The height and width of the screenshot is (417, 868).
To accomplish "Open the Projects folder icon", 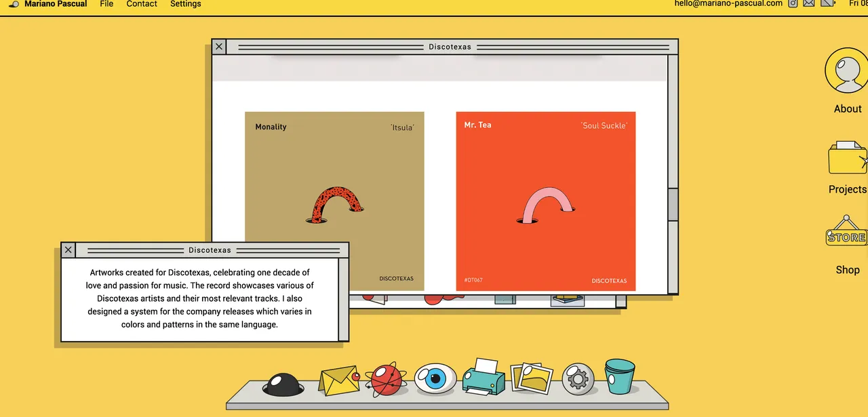I will 848,157.
